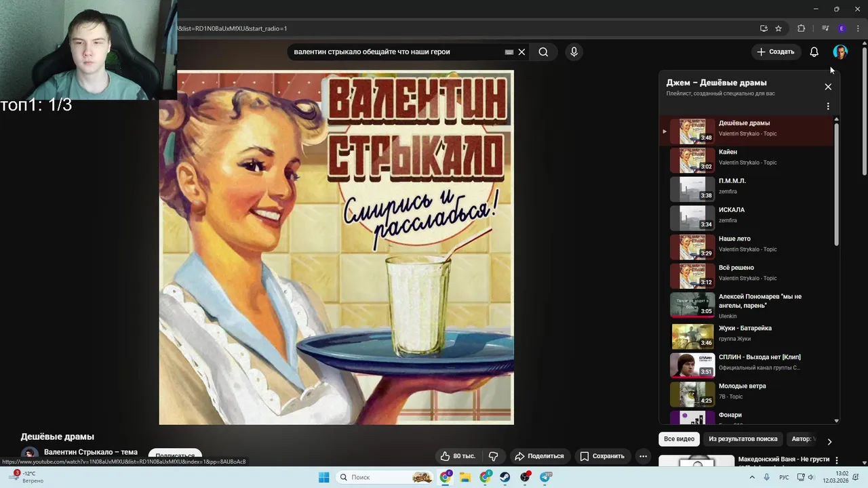Open Македонский Ваня - Не грусти video
Screen dimensions: 868x488
[x=783, y=459]
